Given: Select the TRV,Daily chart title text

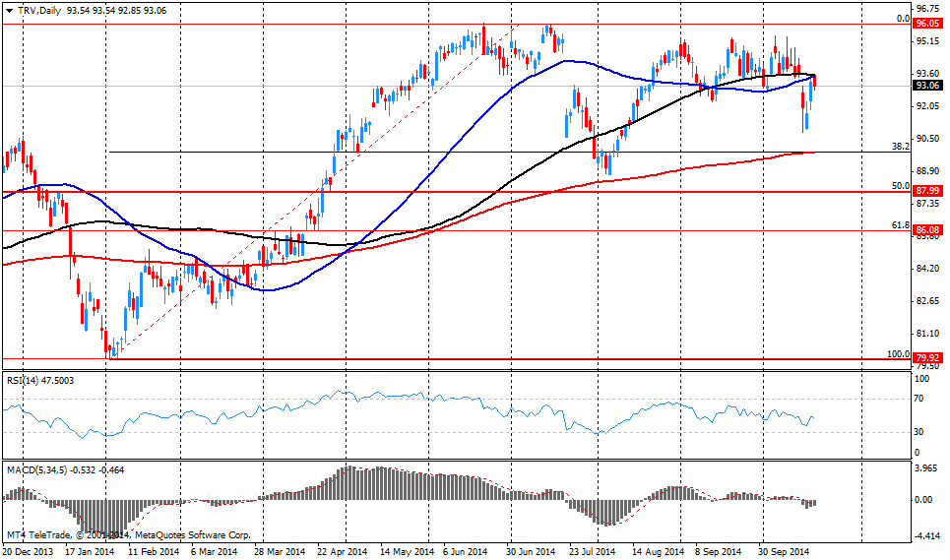Looking at the screenshot, I should click(39, 10).
